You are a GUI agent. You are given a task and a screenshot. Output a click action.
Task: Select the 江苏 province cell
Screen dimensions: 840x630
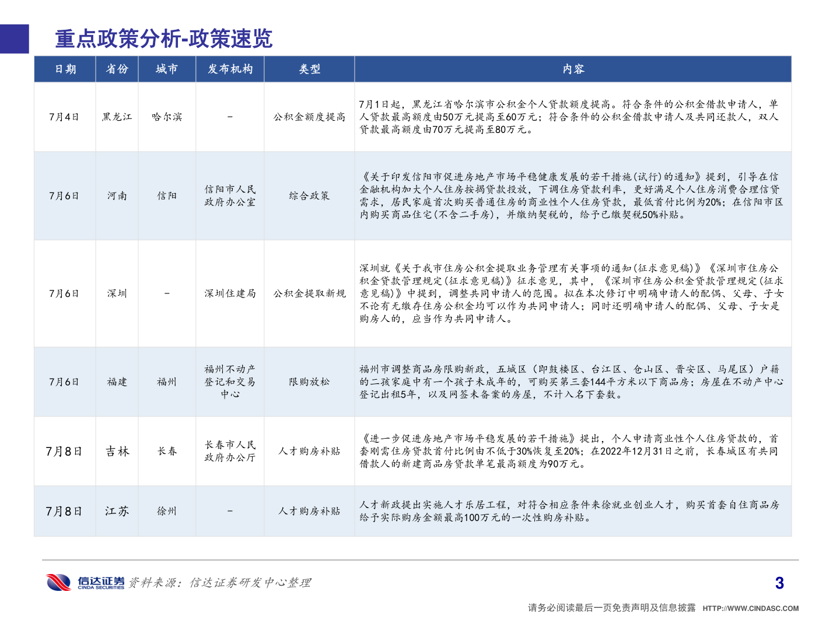point(117,511)
